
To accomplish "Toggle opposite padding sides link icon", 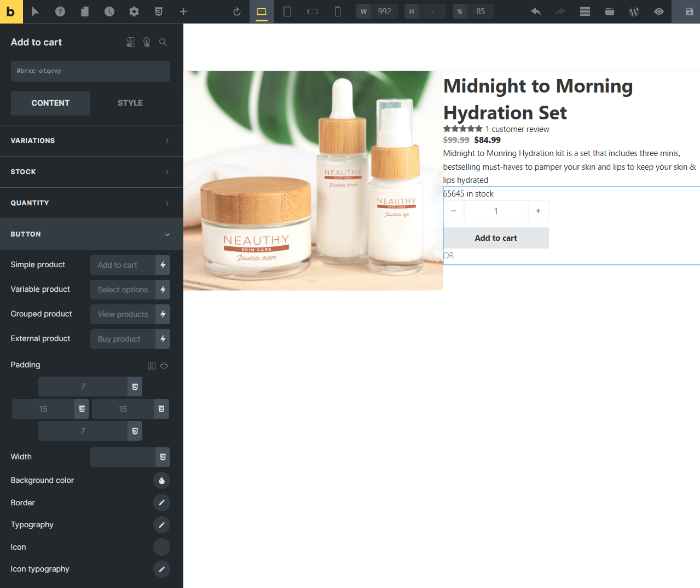I will tap(164, 366).
